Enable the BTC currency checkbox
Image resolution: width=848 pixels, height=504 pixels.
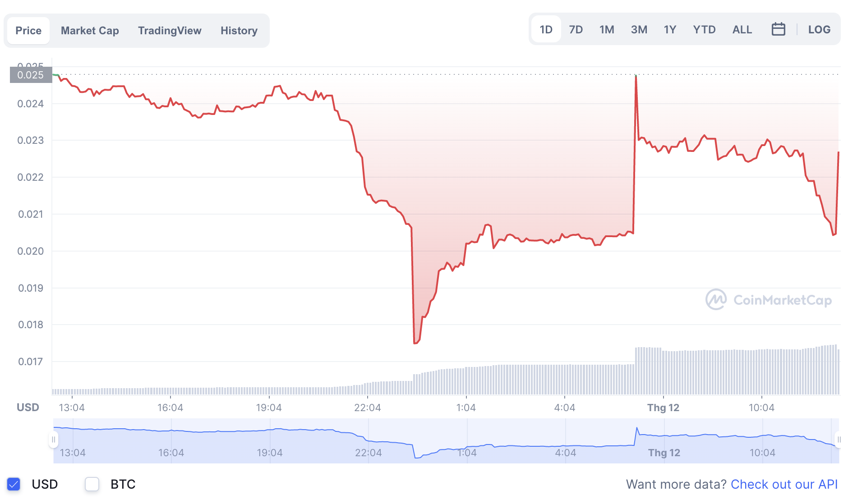(92, 484)
